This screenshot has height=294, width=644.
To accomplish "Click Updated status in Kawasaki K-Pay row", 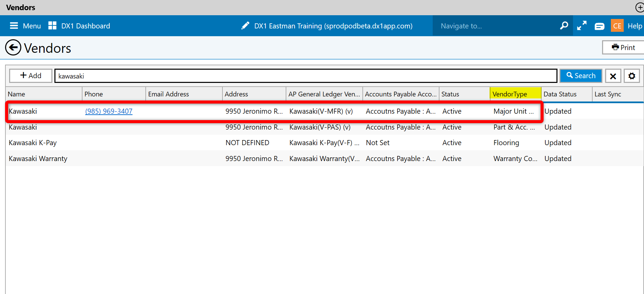I will (x=558, y=143).
